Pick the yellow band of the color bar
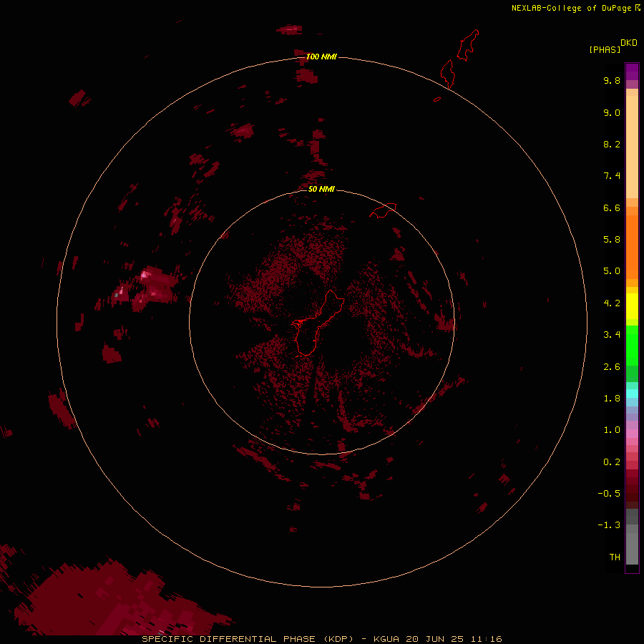This screenshot has height=644, width=644. tap(632, 306)
